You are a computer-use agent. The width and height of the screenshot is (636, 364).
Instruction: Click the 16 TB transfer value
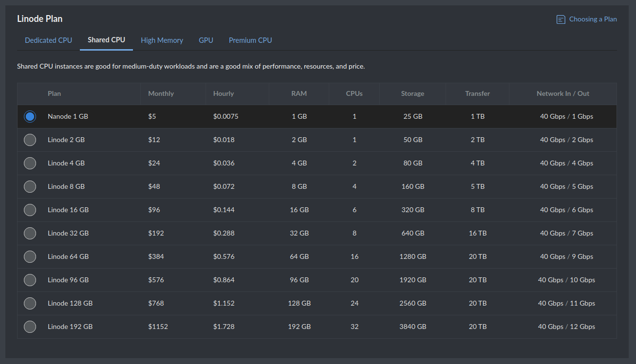478,234
